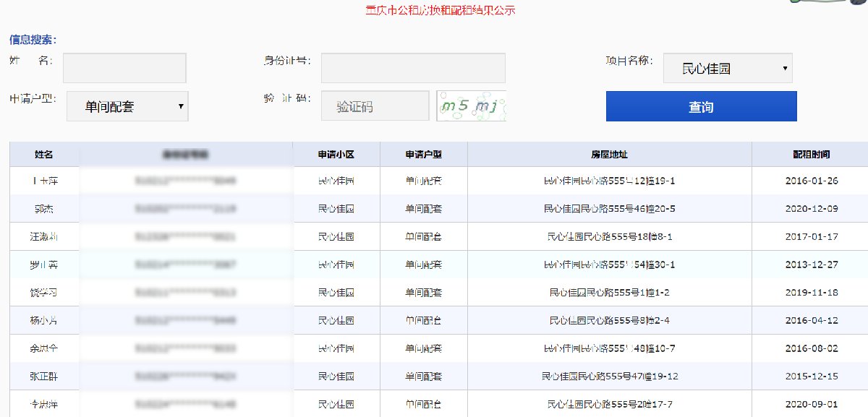Click the m5mj captcha image to refresh
This screenshot has width=868, height=417.
pos(471,106)
